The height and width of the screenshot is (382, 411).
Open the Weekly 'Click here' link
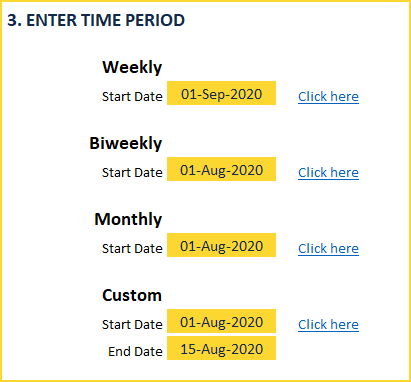[x=328, y=97]
